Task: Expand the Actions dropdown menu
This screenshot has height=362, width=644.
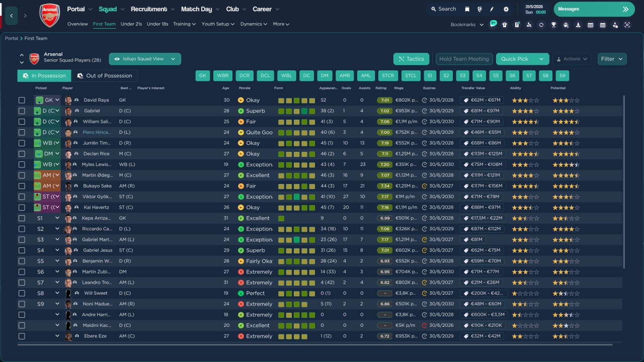Action: (572, 59)
